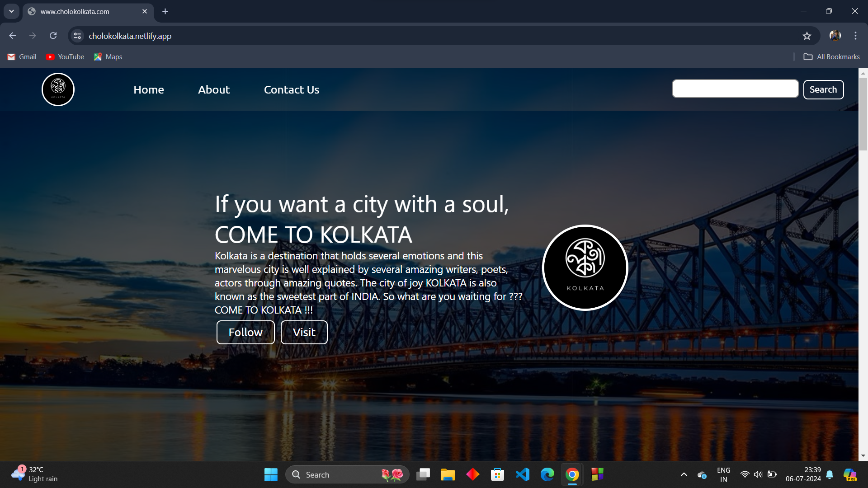868x488 pixels.
Task: Reload the current page
Action: point(53,35)
